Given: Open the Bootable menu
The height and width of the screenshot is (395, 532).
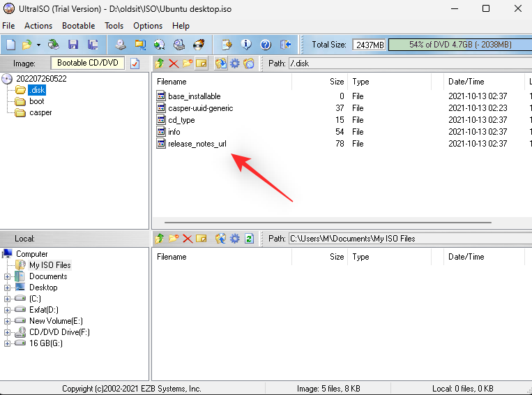Looking at the screenshot, I should [78, 26].
